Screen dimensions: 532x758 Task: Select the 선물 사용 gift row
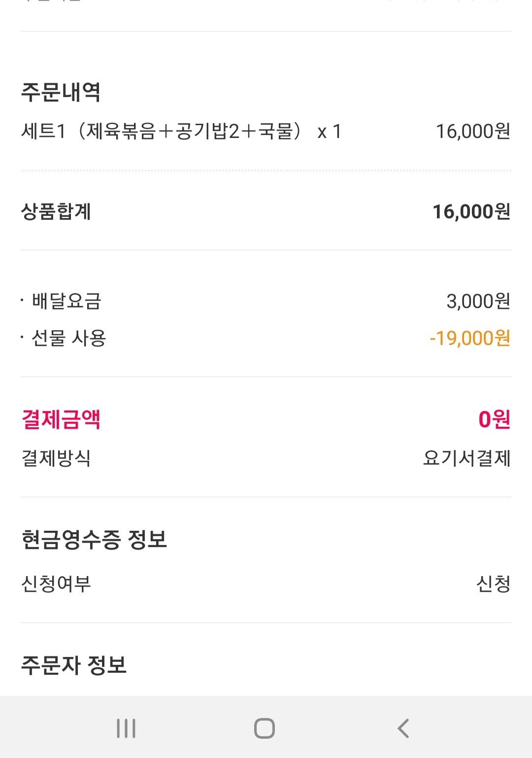[266, 338]
